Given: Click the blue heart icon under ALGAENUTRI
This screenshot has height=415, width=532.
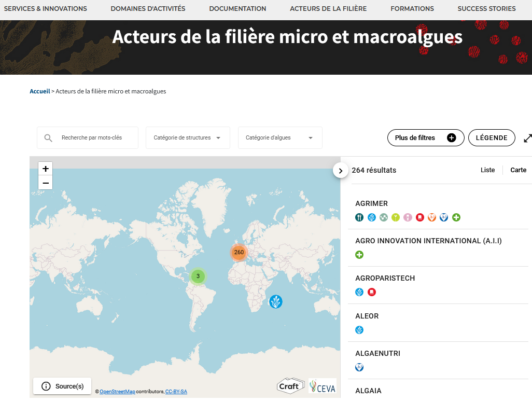Looking at the screenshot, I should [359, 367].
